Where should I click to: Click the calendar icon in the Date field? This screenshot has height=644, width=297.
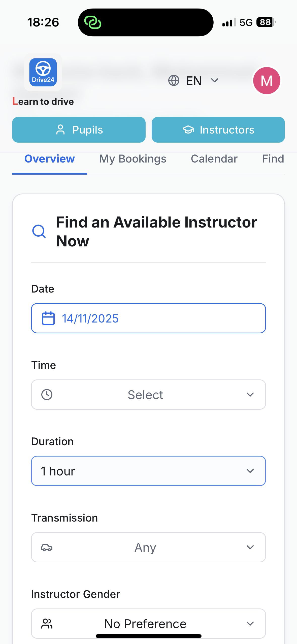click(x=49, y=318)
